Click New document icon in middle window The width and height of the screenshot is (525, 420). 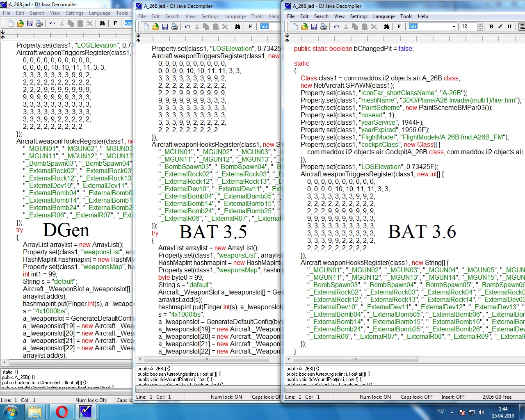tap(146, 27)
